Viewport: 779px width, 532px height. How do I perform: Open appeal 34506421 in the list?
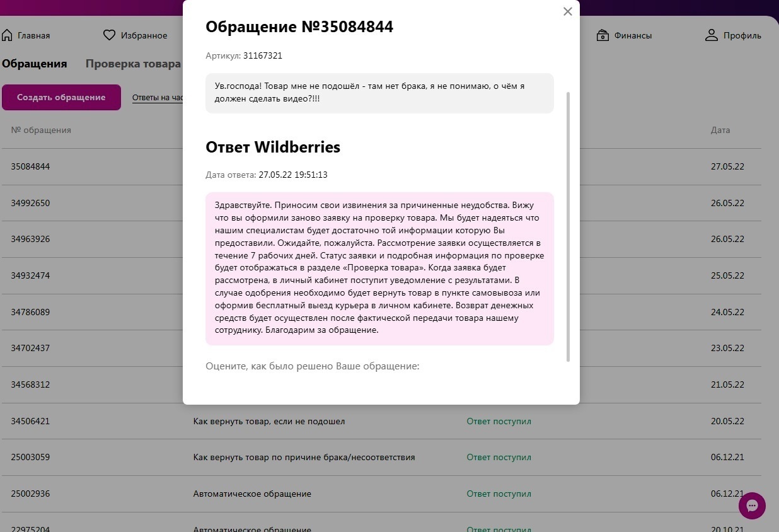[30, 421]
